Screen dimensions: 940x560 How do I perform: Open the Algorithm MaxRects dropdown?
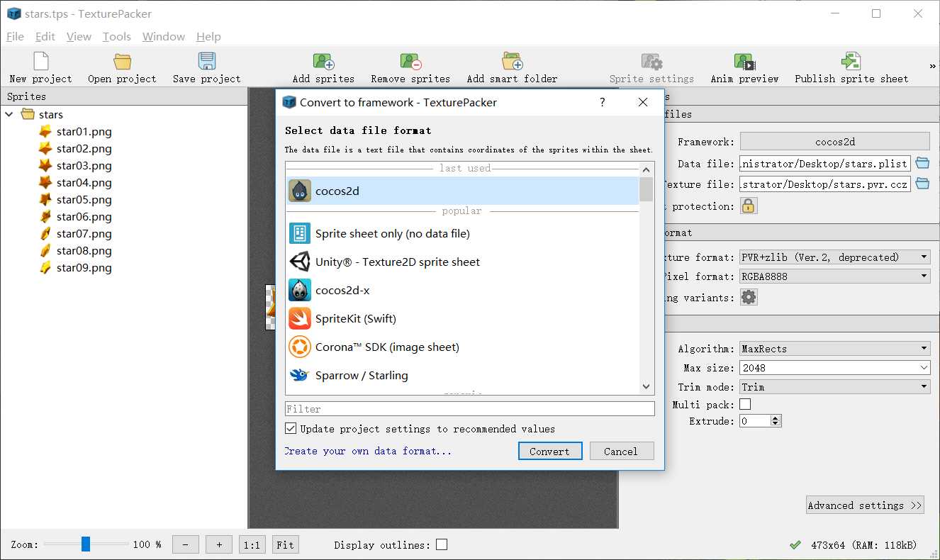835,349
